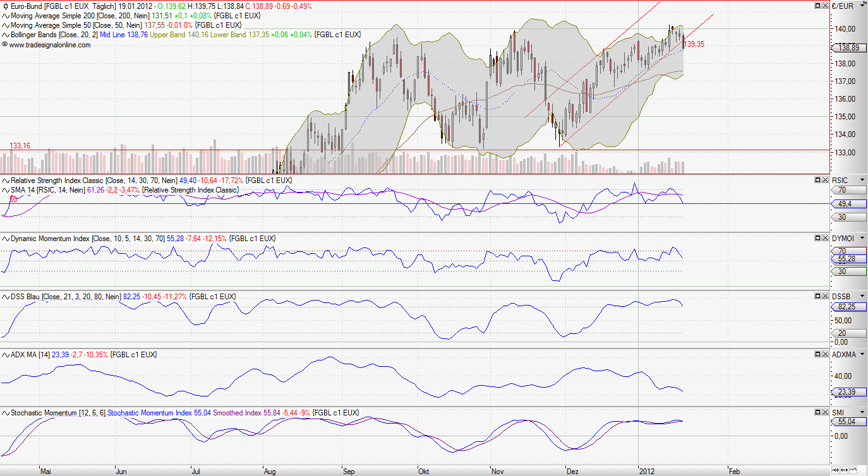868x476 pixels.
Task: Select the wave icon beside SMA 14
Action: pyautogui.click(x=4, y=190)
